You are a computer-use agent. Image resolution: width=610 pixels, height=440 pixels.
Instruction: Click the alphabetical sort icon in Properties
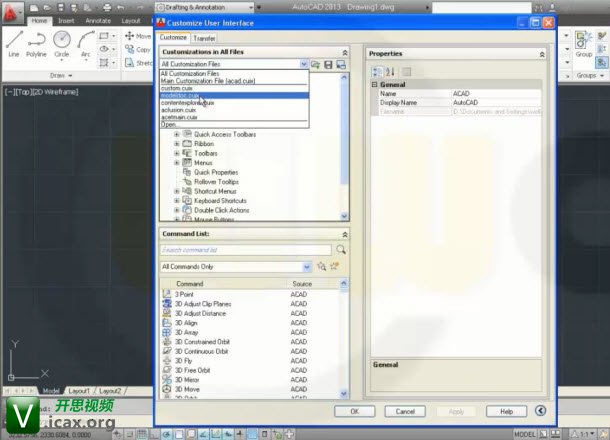click(390, 72)
